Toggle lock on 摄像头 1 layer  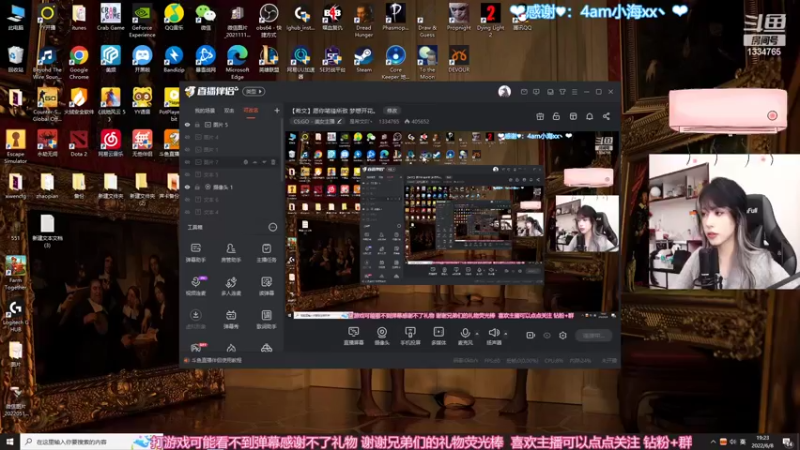(x=197, y=187)
